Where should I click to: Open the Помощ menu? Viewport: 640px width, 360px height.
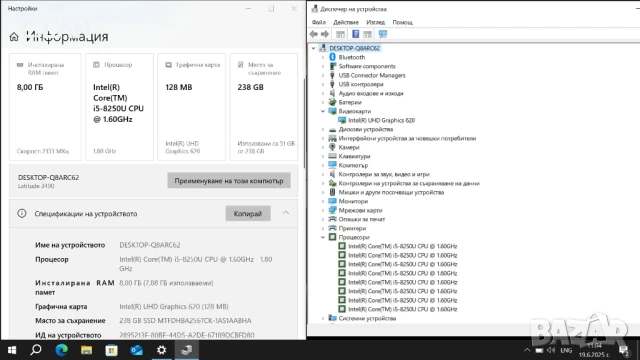point(402,22)
